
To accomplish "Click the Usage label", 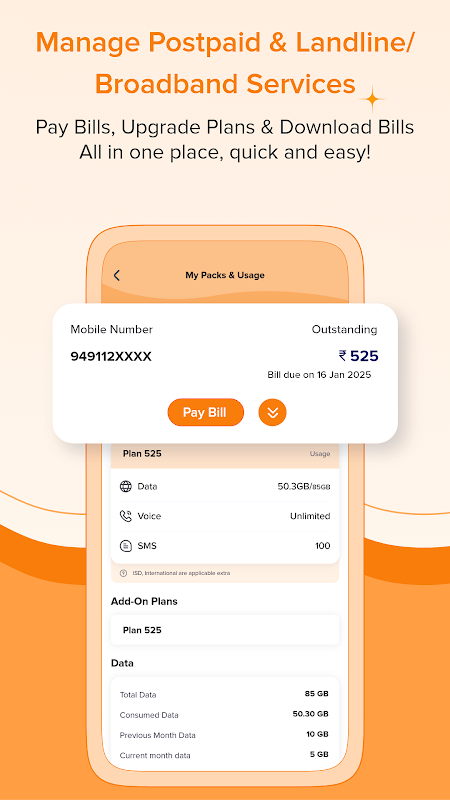I will pos(320,454).
